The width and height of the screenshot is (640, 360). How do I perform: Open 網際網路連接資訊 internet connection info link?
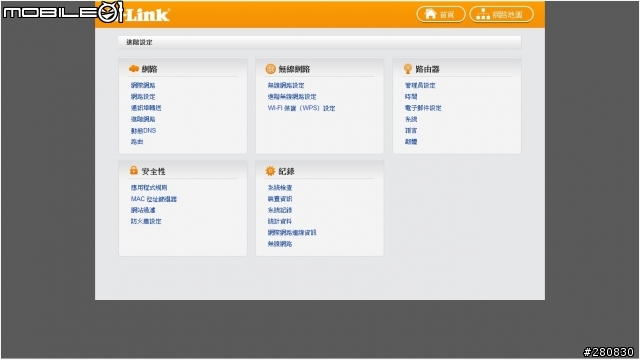click(x=292, y=233)
